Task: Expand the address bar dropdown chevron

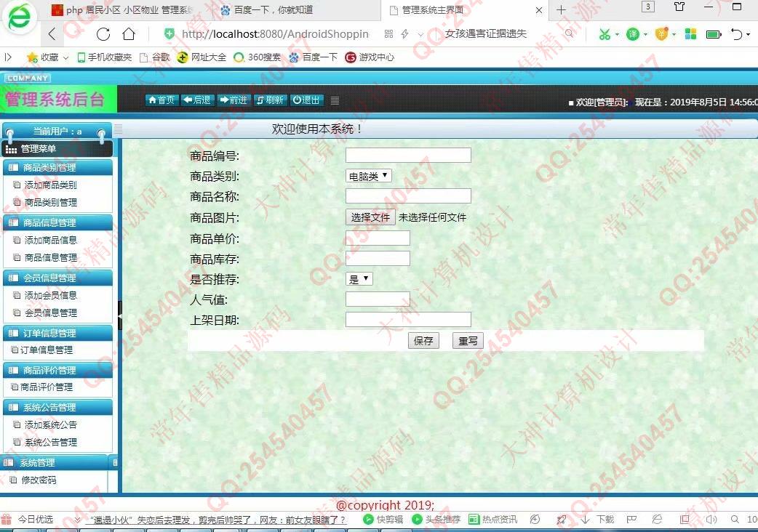Action: (x=420, y=34)
